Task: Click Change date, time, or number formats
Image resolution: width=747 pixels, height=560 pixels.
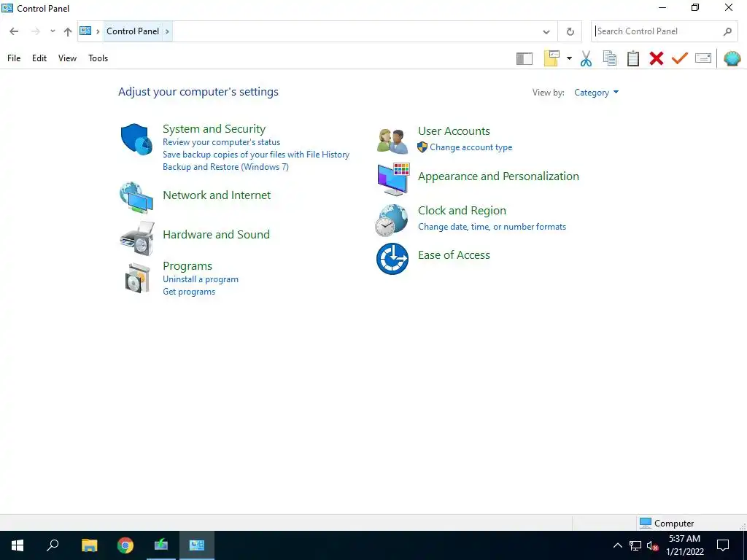Action: [492, 227]
